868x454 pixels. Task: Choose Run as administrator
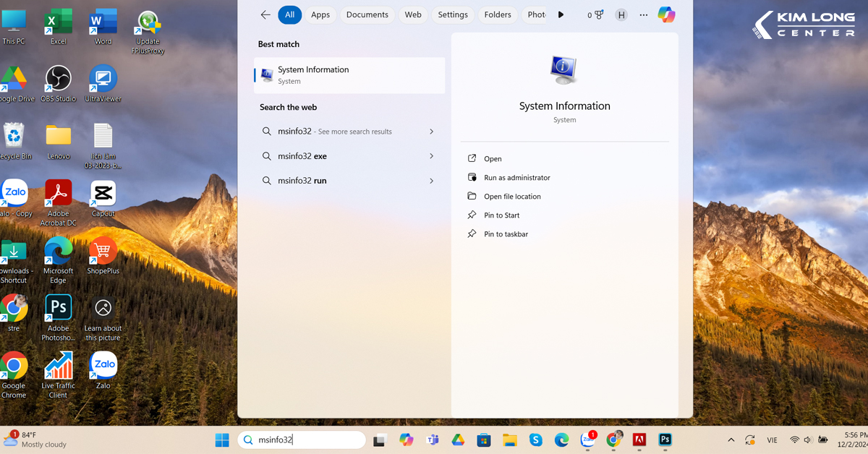pyautogui.click(x=516, y=178)
